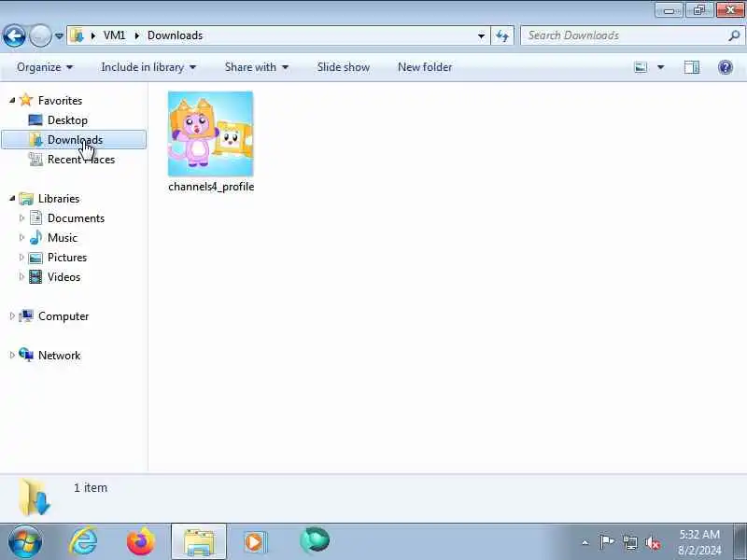Open the green round taskbar app

coord(315,540)
